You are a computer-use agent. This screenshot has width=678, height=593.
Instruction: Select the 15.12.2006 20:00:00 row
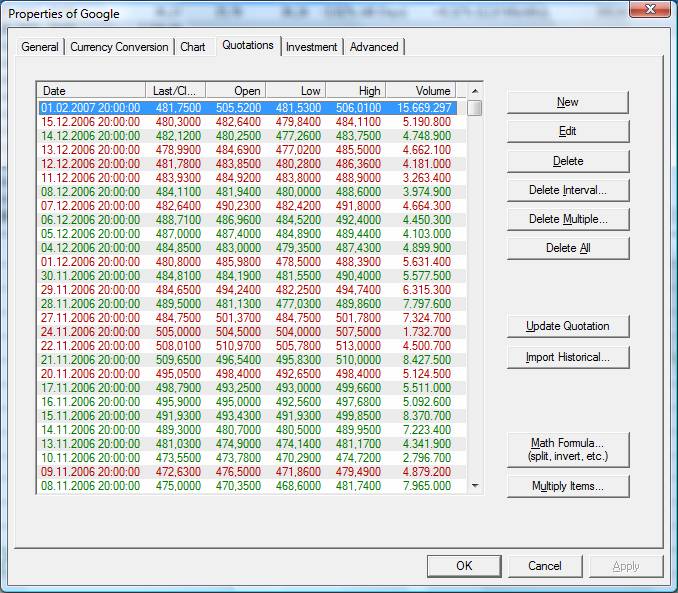coord(252,122)
